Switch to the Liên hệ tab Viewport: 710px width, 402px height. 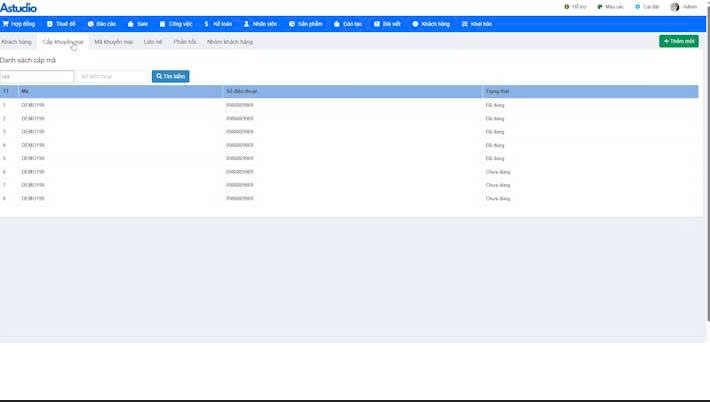153,42
